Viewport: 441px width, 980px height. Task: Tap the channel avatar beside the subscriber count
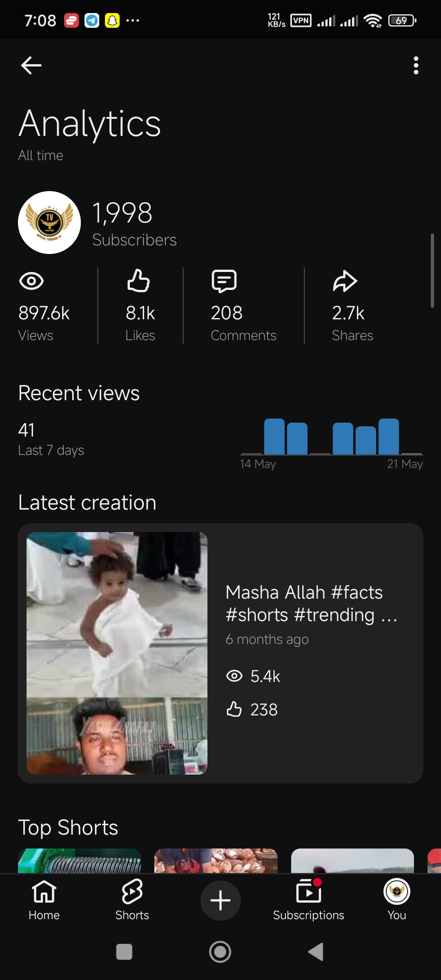[49, 223]
